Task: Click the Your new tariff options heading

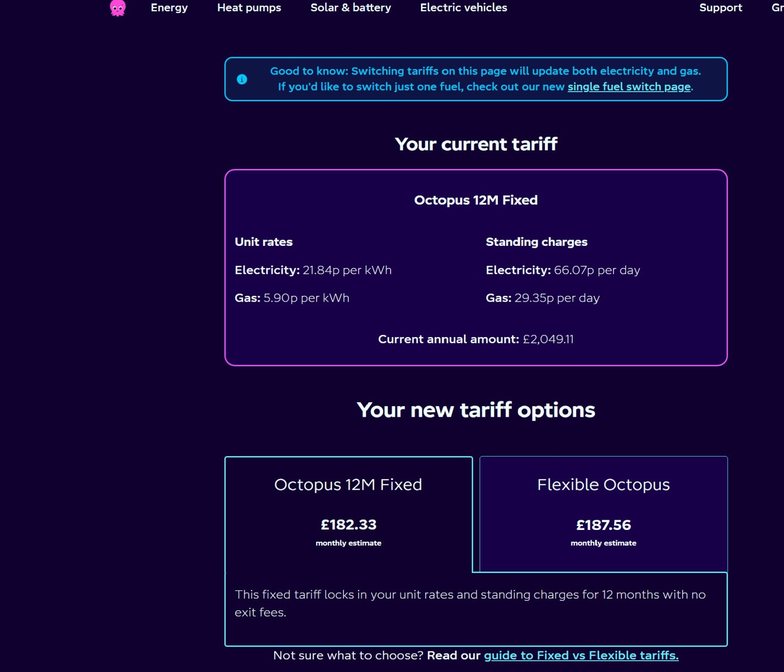Action: [476, 410]
